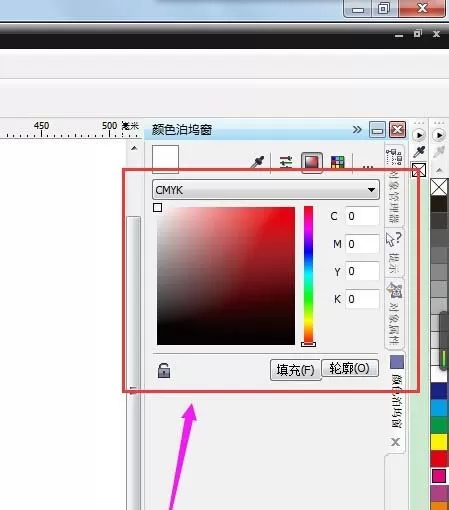Choose the white palette swatch
Viewport: 449px width, 510px height.
click(439, 374)
